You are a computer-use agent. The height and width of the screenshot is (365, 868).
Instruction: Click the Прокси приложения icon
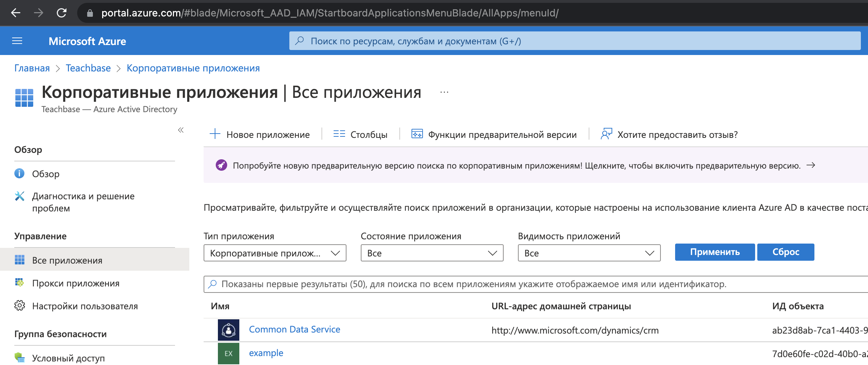(x=20, y=282)
